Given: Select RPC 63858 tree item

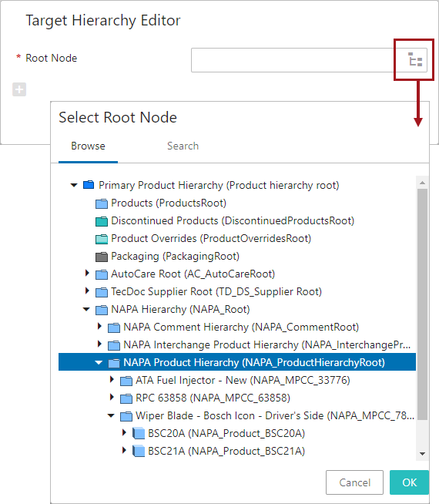Looking at the screenshot, I should coord(213,398).
